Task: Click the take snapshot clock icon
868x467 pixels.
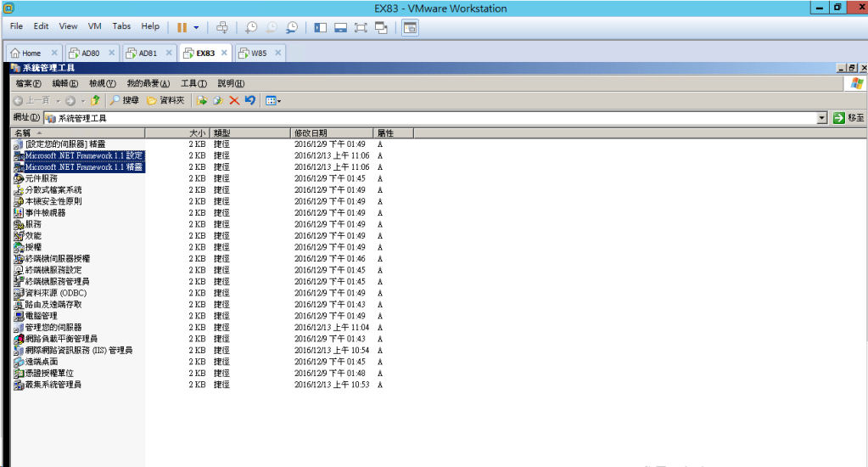Action: 251,27
